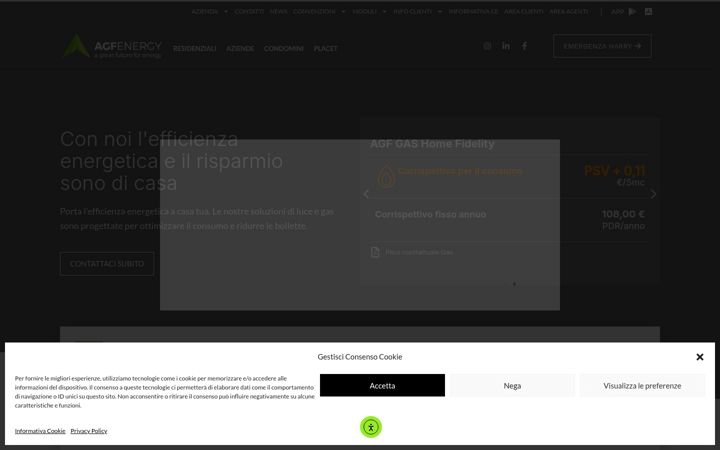Expand the Moduli dropdown arrow
This screenshot has height=450, width=720.
pyautogui.click(x=384, y=12)
